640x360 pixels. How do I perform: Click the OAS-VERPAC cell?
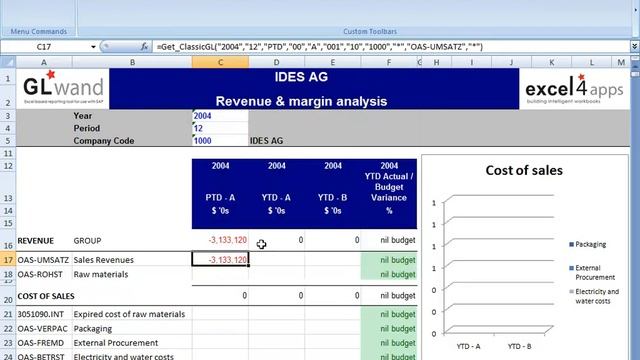(44, 329)
